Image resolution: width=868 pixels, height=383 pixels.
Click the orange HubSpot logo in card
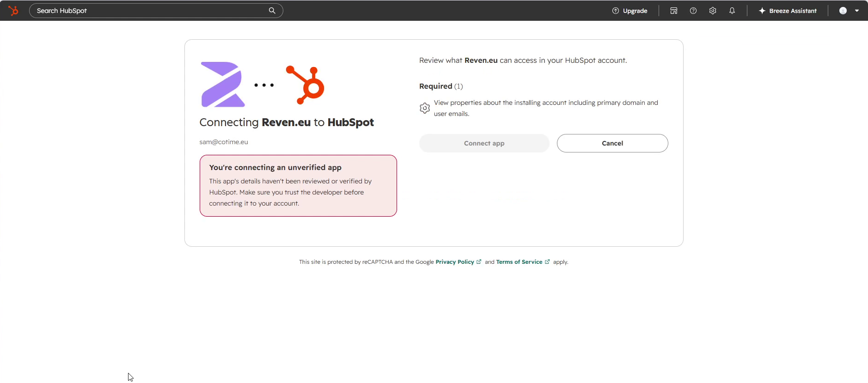click(x=305, y=85)
